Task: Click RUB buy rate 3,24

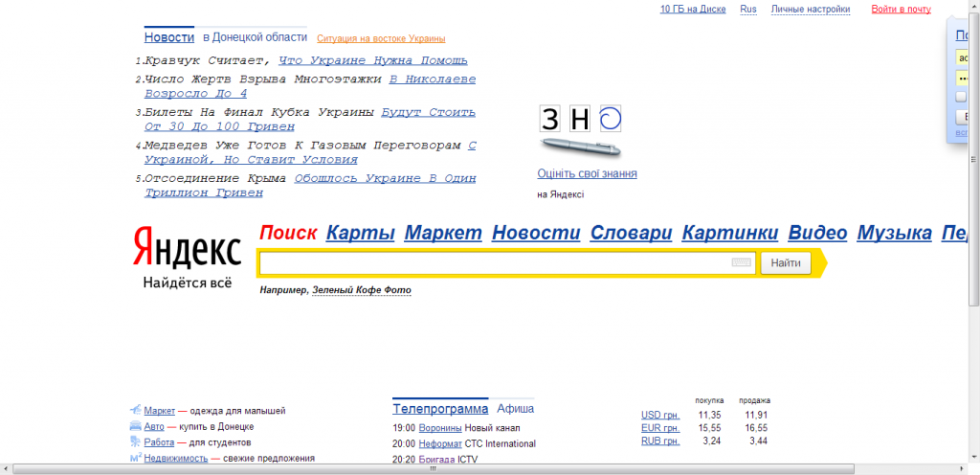Action: (x=713, y=441)
